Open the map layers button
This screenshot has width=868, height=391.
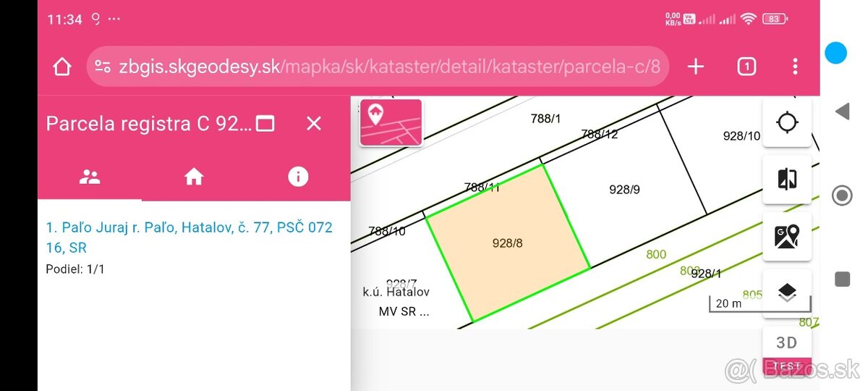pos(787,293)
